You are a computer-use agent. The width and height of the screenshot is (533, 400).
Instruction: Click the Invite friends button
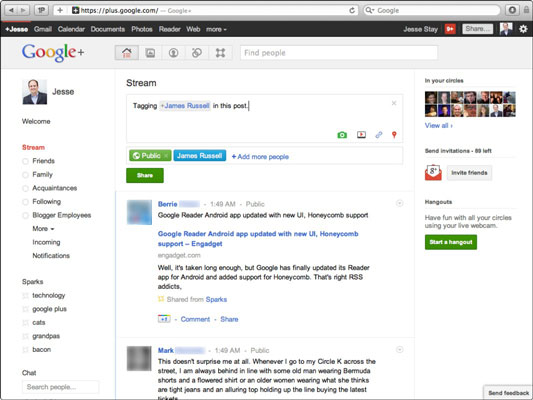coord(469,173)
